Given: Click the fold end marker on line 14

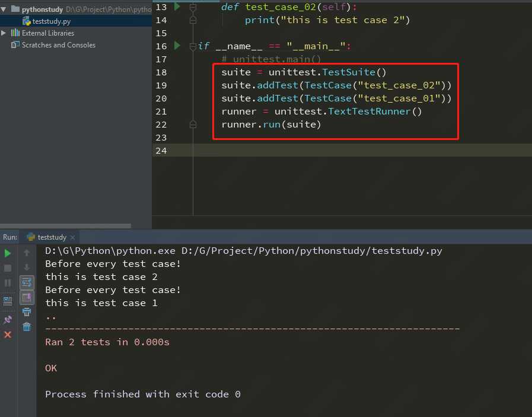Looking at the screenshot, I should 193,20.
